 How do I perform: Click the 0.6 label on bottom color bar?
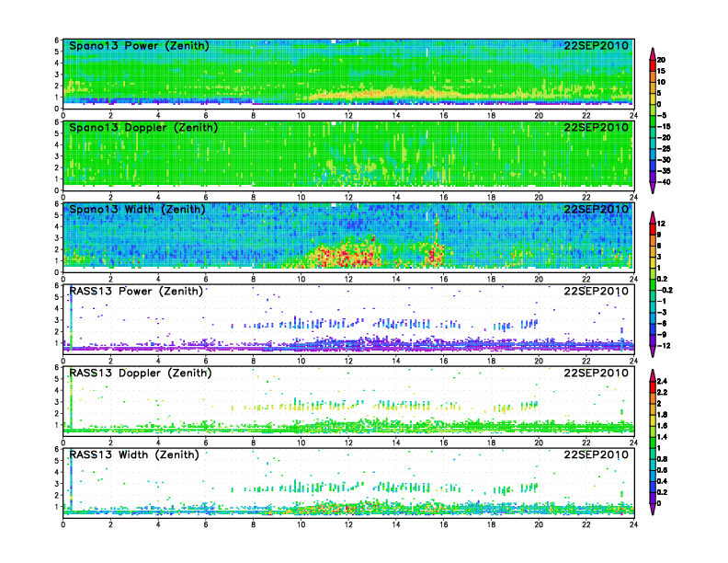pos(663,470)
